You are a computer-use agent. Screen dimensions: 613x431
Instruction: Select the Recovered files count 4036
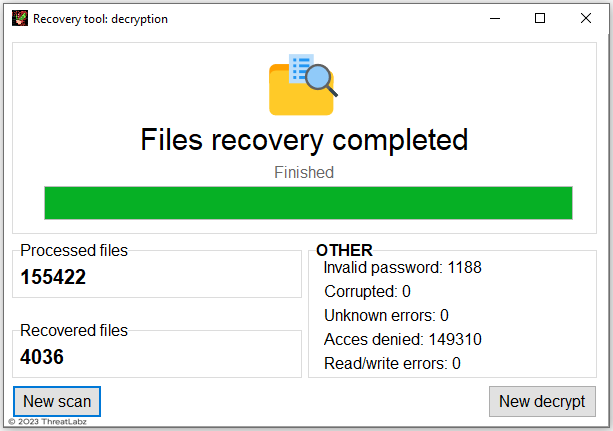pyautogui.click(x=42, y=356)
